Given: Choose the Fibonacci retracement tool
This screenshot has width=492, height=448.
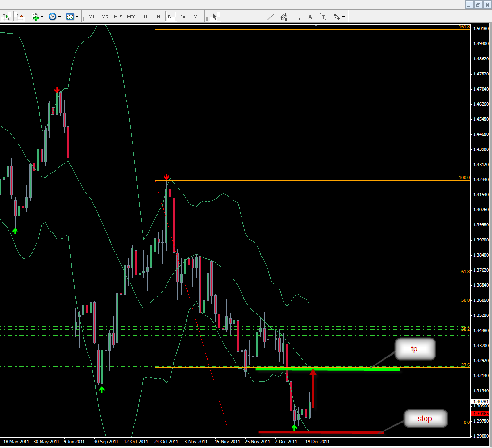Looking at the screenshot, I should pyautogui.click(x=297, y=17).
